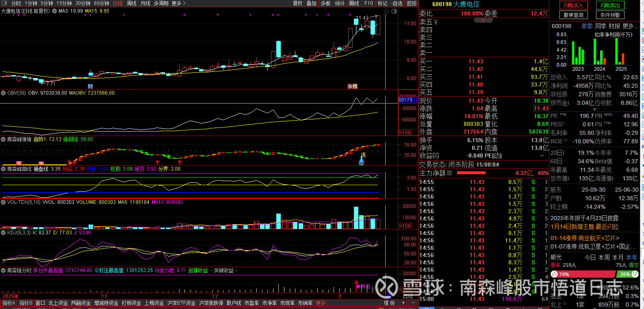This screenshot has height=309, width=644.
Task: Switch to 月线 monthly chart
Action: pyautogui.click(x=145, y=3)
